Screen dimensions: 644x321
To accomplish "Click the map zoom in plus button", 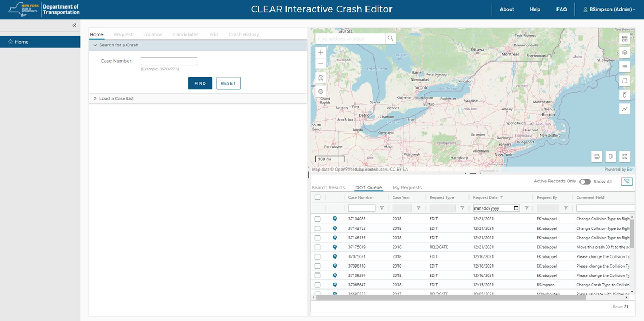I will (321, 52).
